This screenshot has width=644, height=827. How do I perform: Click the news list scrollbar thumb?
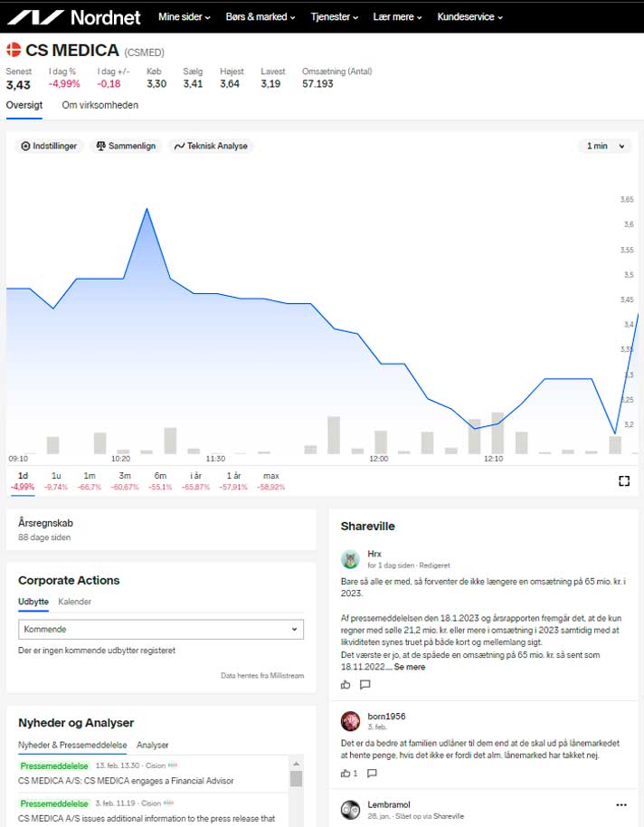tap(297, 779)
